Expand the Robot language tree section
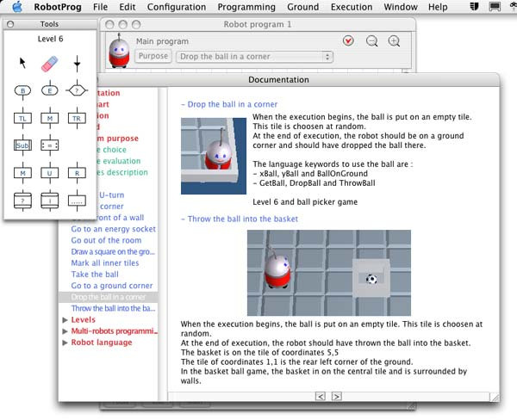517x420 pixels. click(x=66, y=342)
